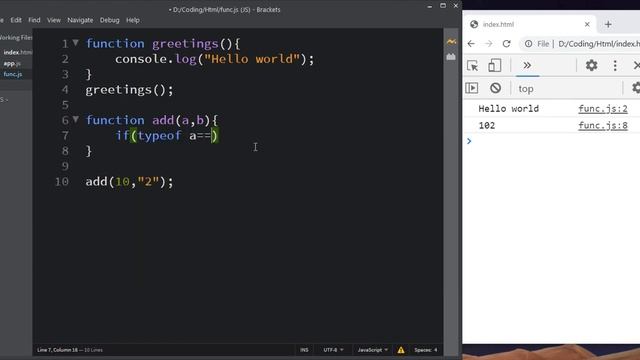Show console sidebar icon

click(x=472, y=88)
